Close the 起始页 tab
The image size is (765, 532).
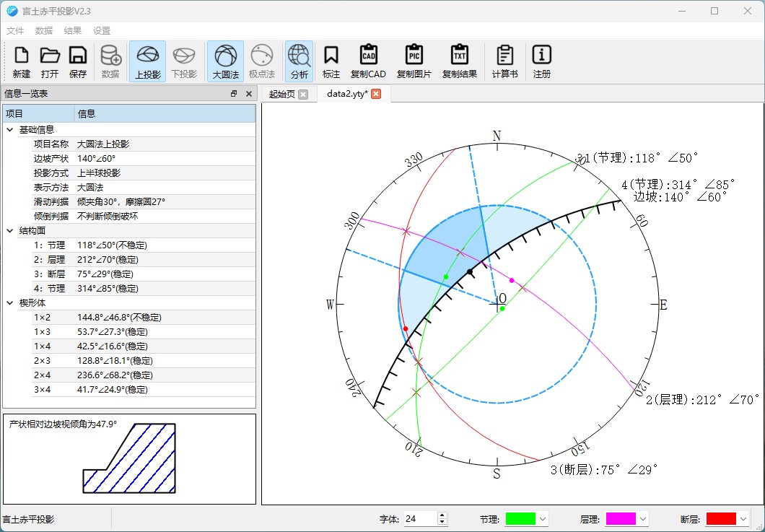[303, 94]
